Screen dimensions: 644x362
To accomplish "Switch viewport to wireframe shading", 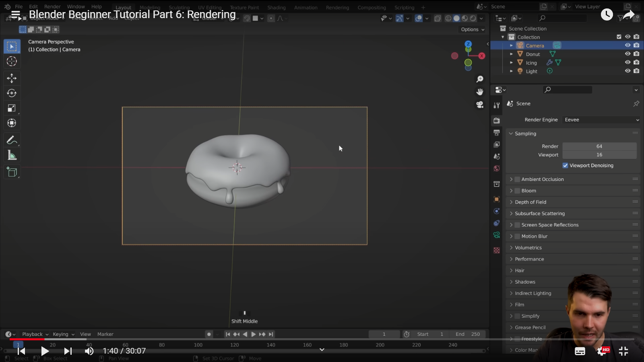I will (448, 18).
